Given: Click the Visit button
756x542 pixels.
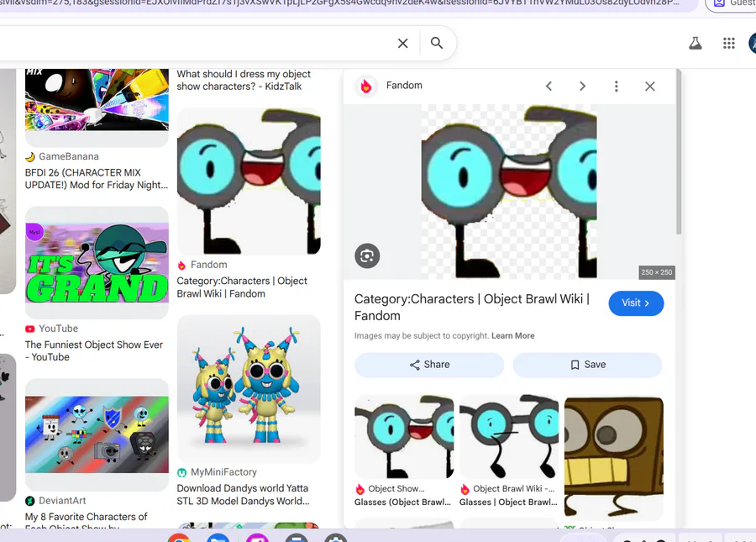Looking at the screenshot, I should 636,303.
